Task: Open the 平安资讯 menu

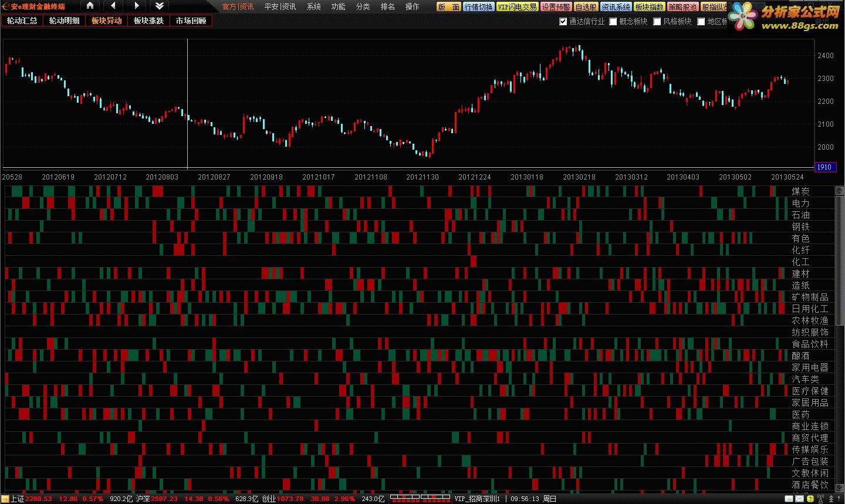Action: click(x=280, y=6)
